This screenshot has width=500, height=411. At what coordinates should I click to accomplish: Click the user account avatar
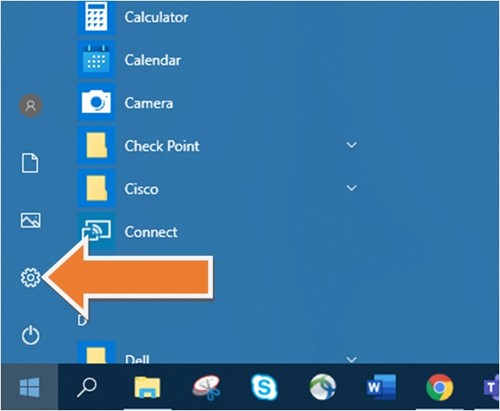pos(30,106)
